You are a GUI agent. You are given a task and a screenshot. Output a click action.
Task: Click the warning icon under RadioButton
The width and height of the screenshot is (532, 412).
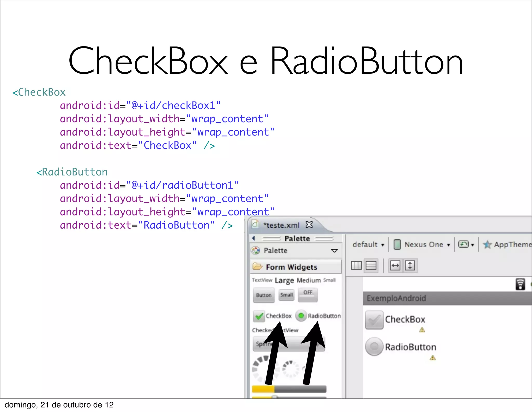point(433,358)
